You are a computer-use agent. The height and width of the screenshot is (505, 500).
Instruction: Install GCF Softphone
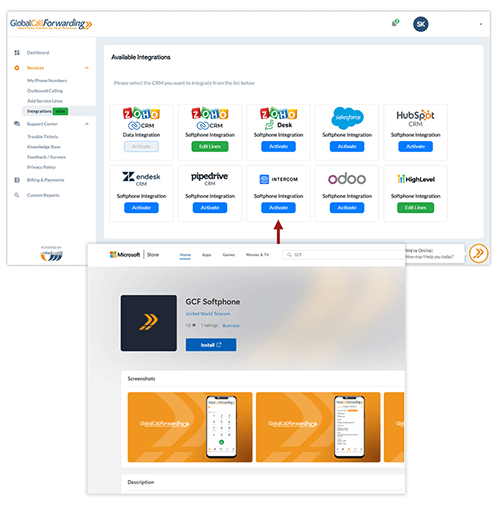point(211,345)
